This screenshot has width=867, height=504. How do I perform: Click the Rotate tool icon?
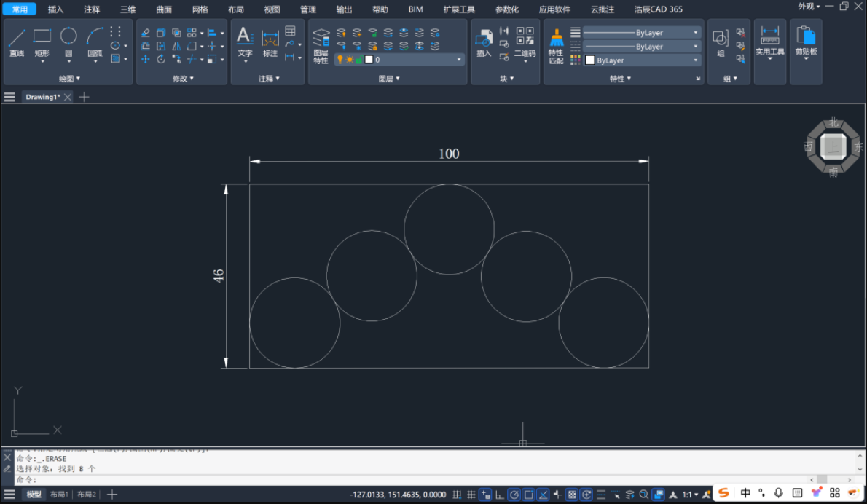(161, 59)
